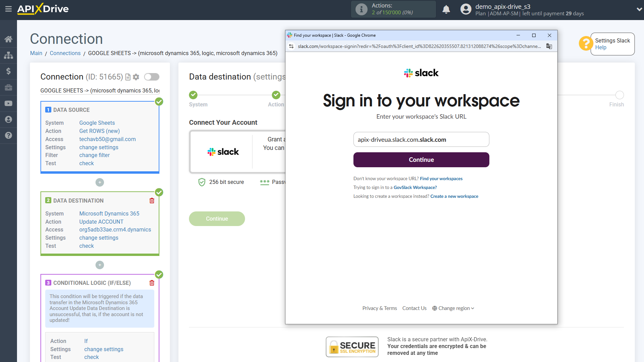
Task: Open the question mark help icon in the sidebar
Action: 8,135
